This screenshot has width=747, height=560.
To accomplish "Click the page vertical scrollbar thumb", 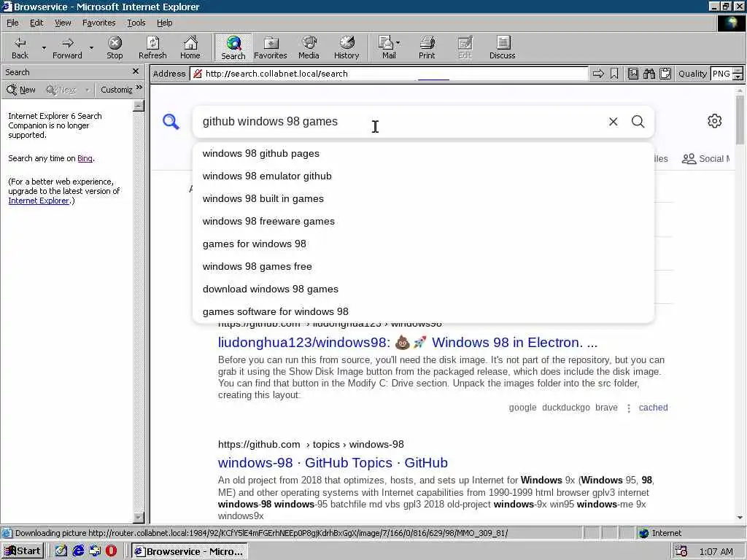I will coord(740,119).
